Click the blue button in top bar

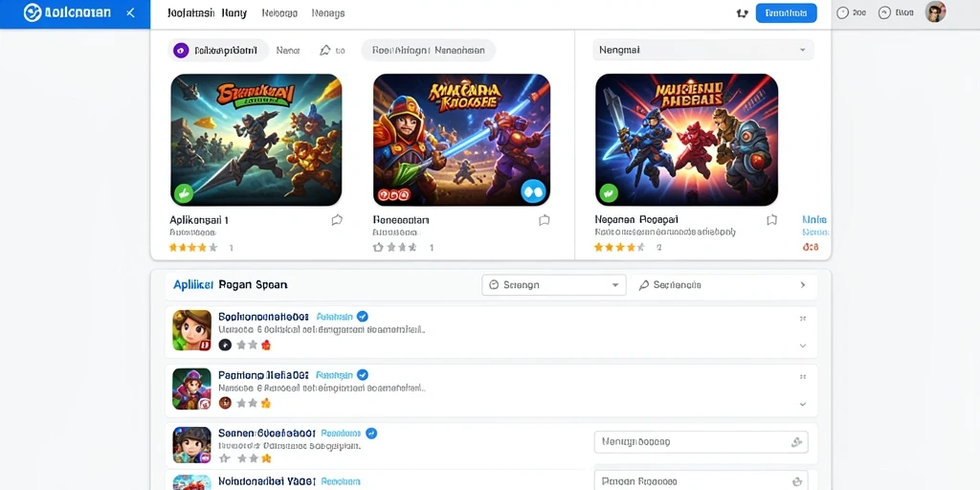786,13
